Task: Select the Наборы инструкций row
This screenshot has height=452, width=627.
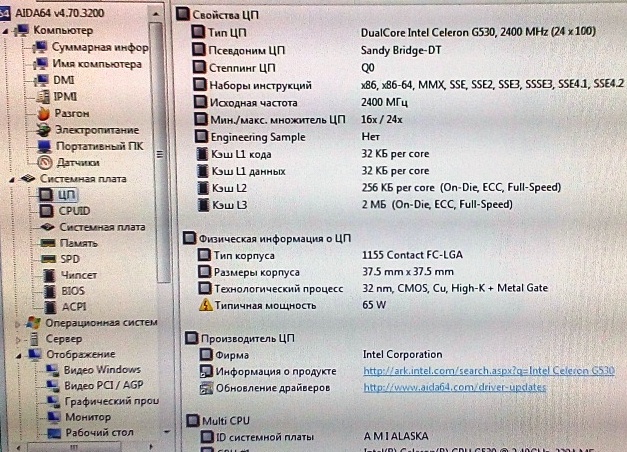Action: pos(408,85)
